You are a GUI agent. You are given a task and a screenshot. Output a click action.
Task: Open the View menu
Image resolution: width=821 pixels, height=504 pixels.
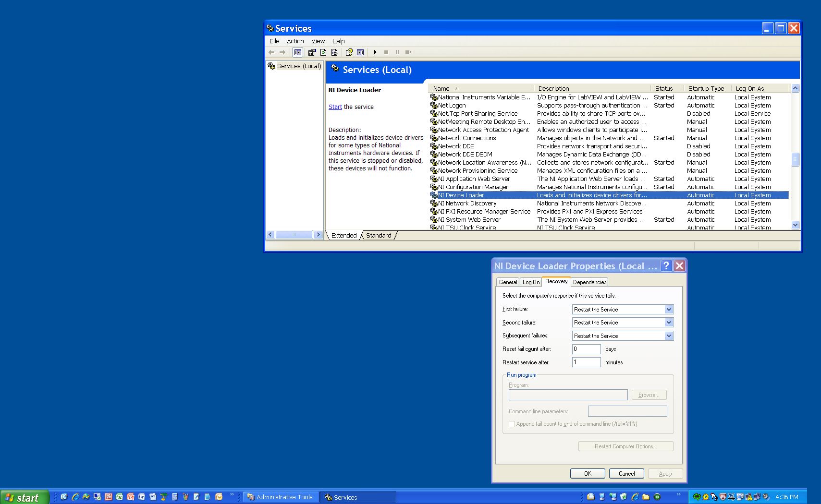point(318,41)
